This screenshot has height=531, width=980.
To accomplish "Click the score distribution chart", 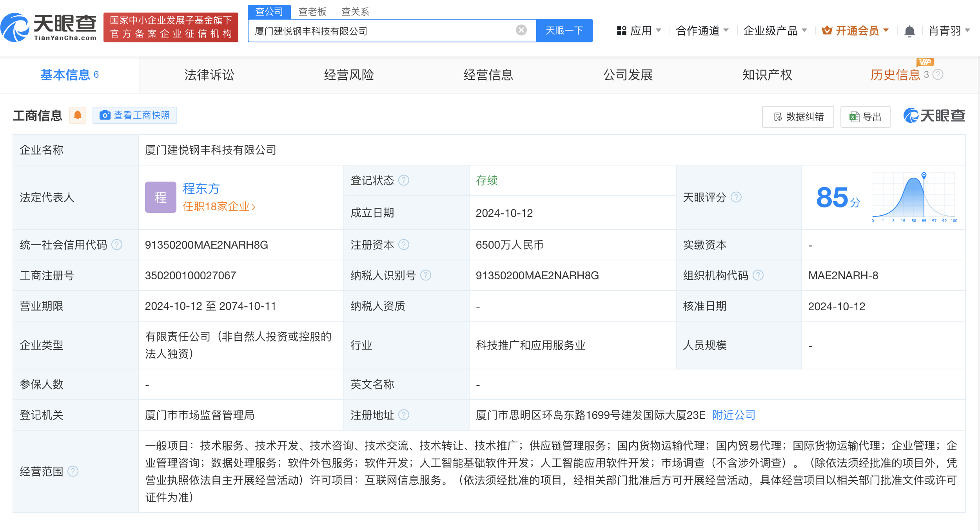I will pos(914,197).
